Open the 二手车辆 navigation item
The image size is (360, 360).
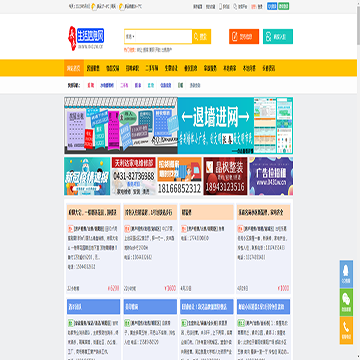(x=151, y=68)
